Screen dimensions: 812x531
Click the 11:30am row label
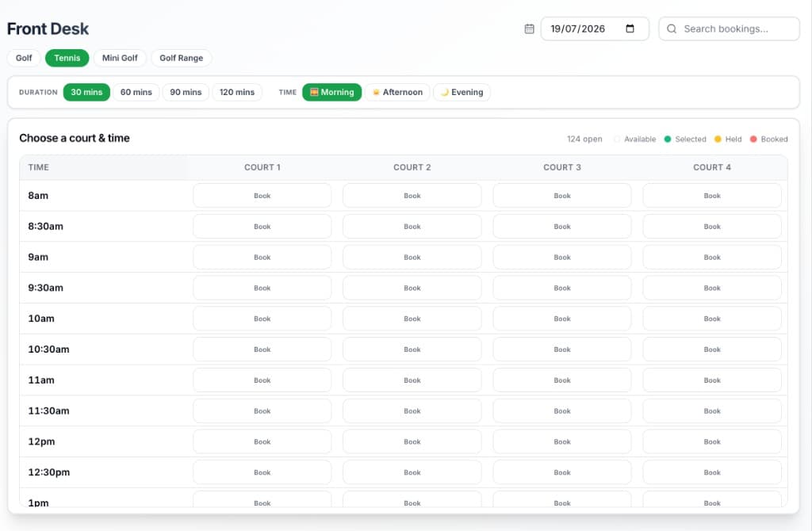coord(48,411)
